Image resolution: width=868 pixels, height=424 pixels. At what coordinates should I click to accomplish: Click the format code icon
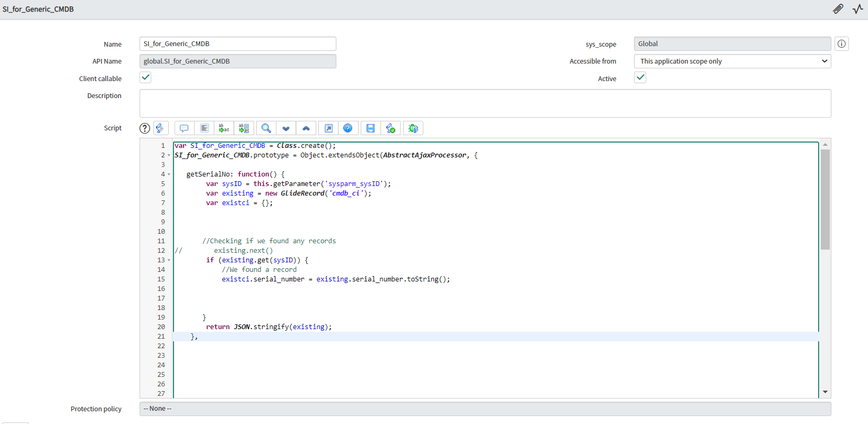pyautogui.click(x=204, y=128)
